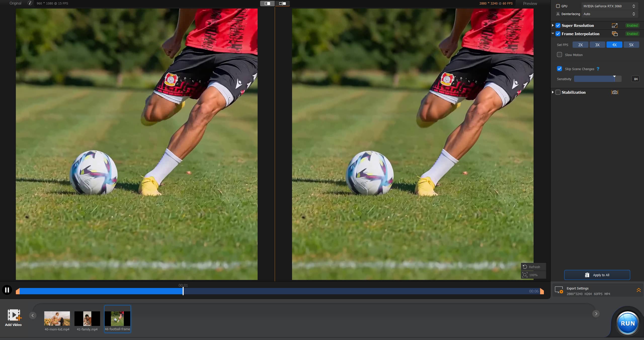Click the Refresh preview icon
644x340 pixels.
coord(525,267)
